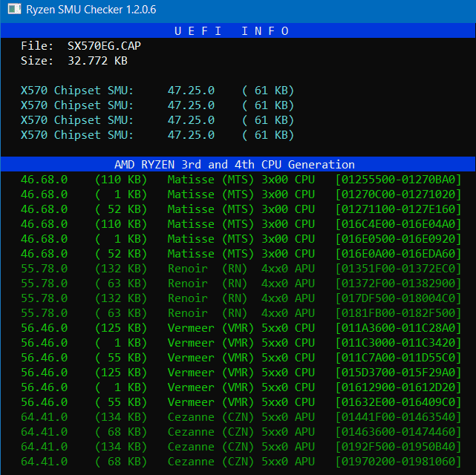This screenshot has width=476, height=475.
Task: Click the UEFI INFO header bar
Action: (238, 31)
